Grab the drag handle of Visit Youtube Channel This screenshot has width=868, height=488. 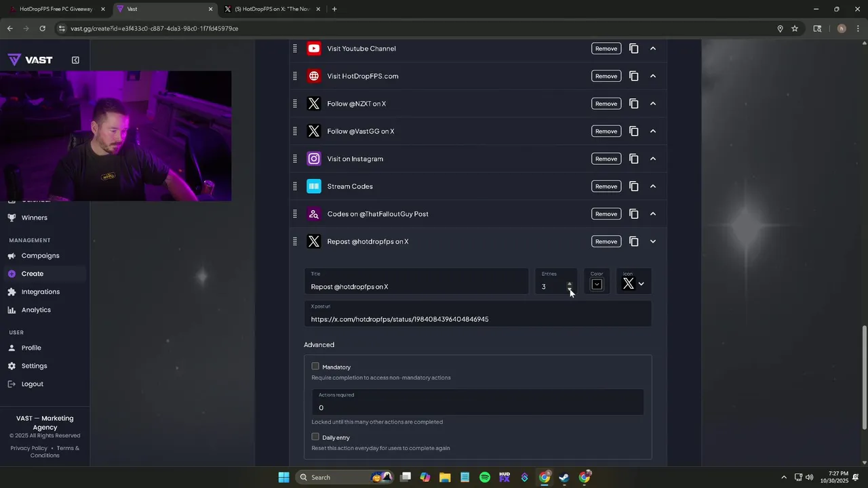[x=294, y=49]
